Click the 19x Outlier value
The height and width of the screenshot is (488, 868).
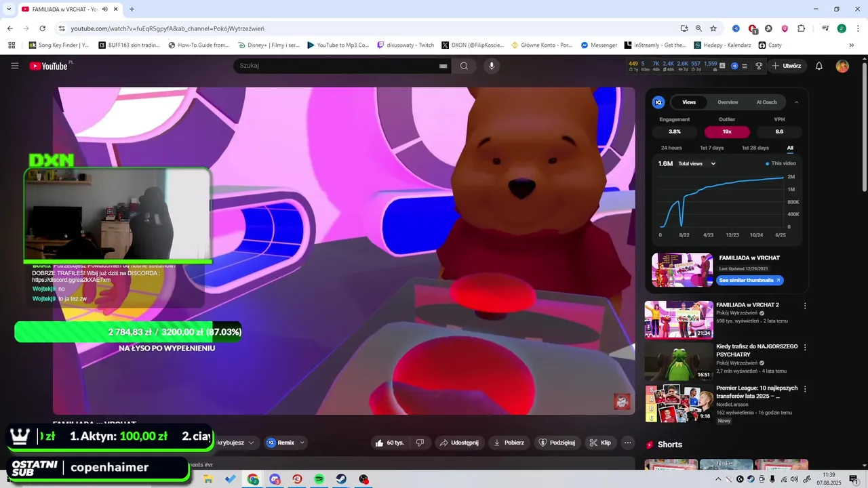coord(727,131)
